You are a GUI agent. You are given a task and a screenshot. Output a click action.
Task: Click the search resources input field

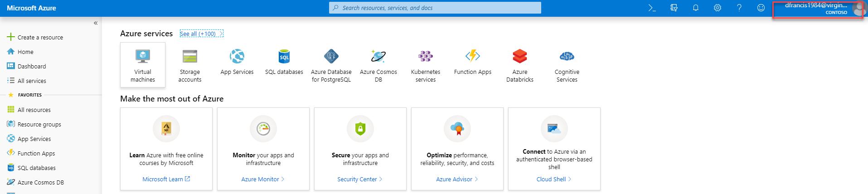pos(435,8)
